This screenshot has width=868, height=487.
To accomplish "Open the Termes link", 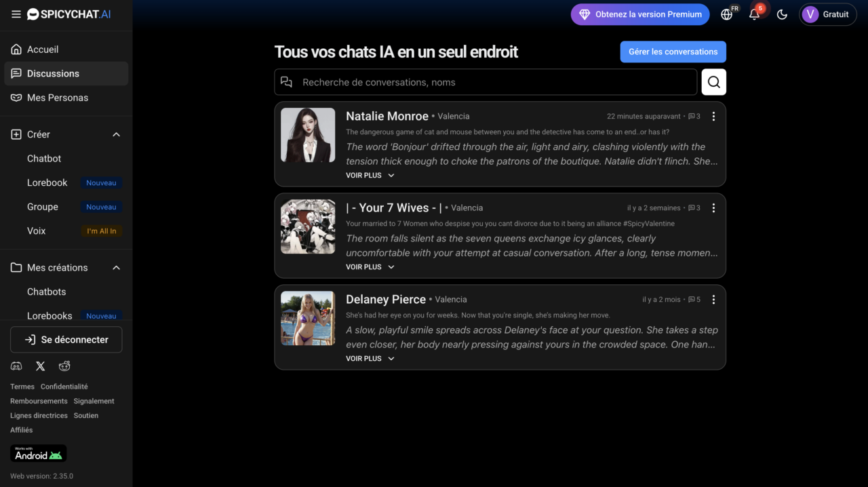I will [22, 387].
